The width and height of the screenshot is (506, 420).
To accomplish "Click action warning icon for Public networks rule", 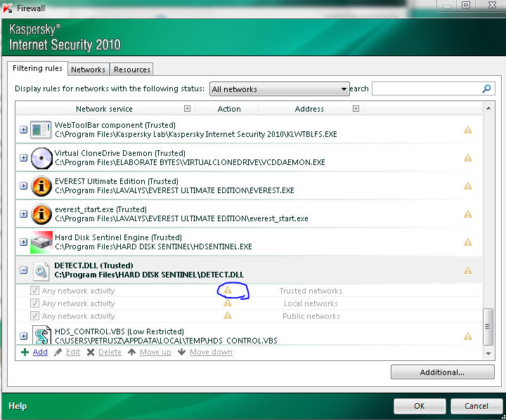I will 228,315.
